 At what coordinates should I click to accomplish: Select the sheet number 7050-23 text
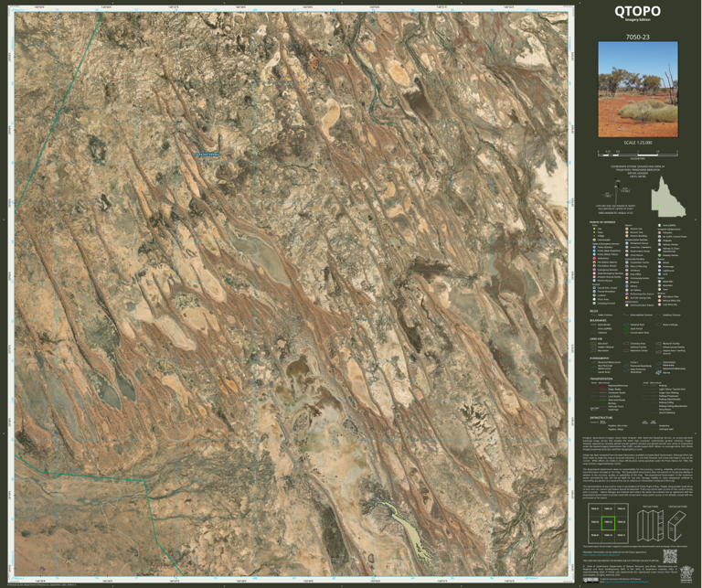[637, 37]
